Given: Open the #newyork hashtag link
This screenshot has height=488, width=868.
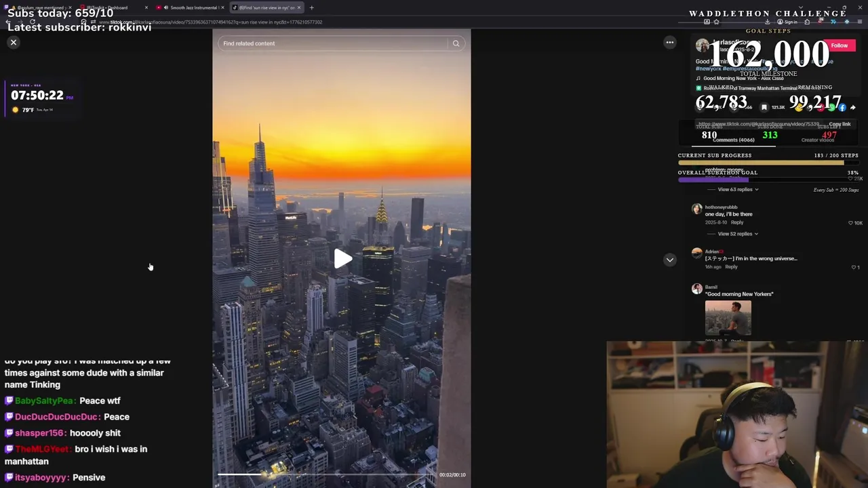Looking at the screenshot, I should click(x=708, y=68).
